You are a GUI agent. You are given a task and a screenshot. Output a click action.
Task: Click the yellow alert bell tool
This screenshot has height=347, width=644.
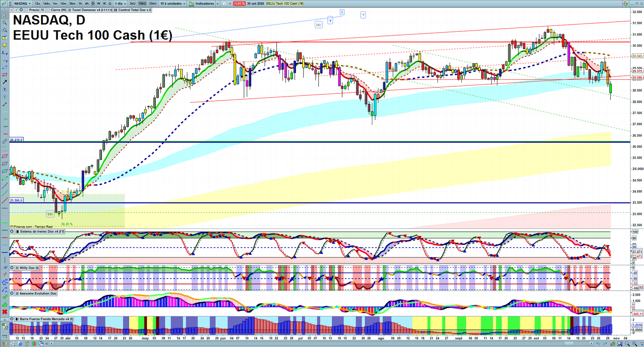click(4, 45)
